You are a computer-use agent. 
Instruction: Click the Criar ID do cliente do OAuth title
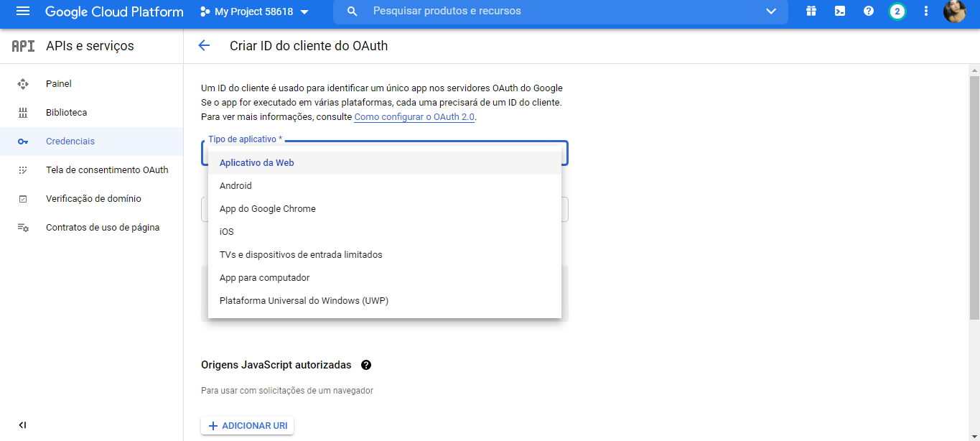coord(309,46)
